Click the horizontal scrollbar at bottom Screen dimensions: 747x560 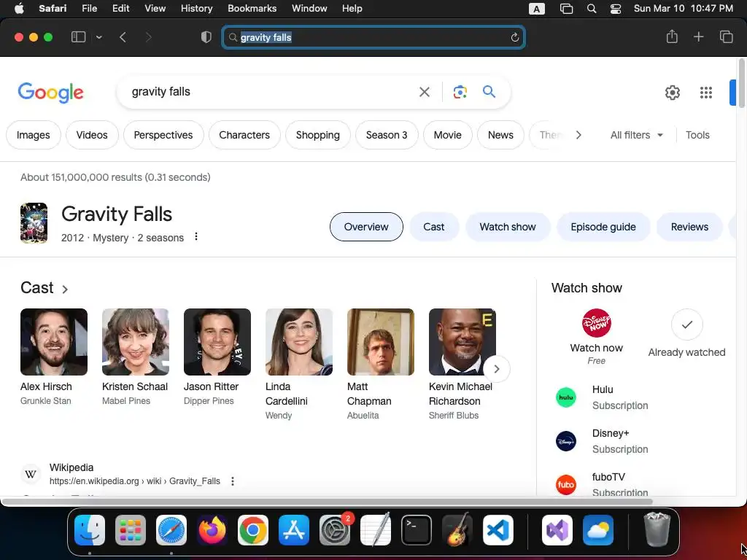point(327,502)
